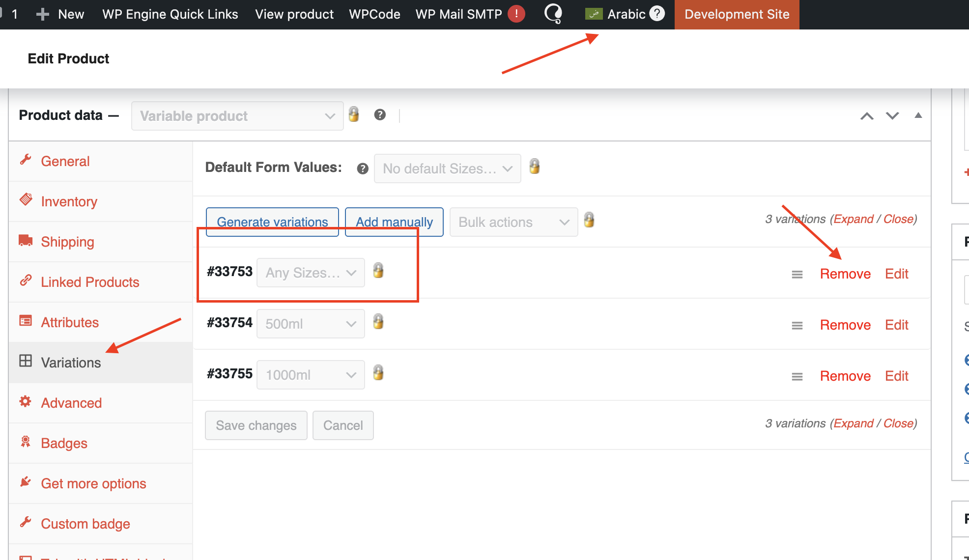Click the help tooltip for Default Form Values

(363, 168)
